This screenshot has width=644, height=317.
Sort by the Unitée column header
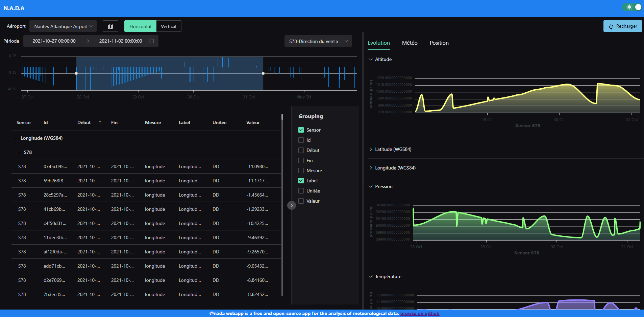click(x=219, y=122)
